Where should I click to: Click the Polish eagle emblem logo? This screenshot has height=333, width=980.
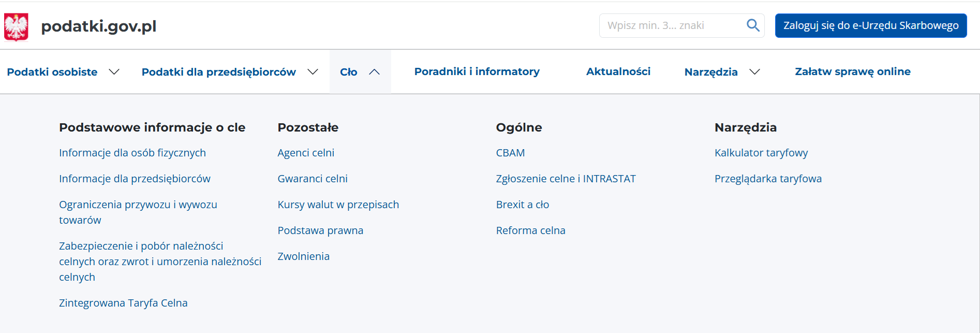16,26
